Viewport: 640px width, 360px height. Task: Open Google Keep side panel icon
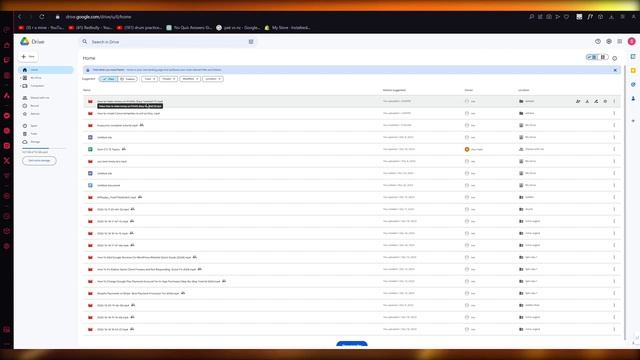tap(633, 71)
